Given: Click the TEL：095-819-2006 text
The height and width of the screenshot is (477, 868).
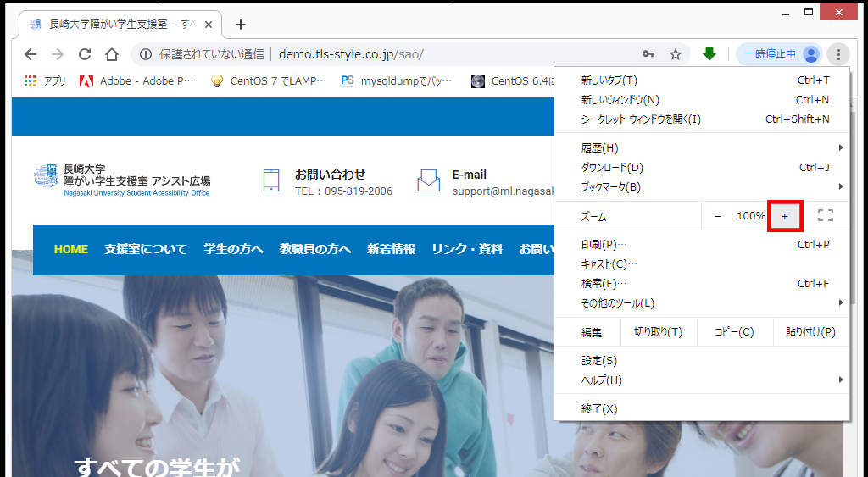Looking at the screenshot, I should [x=343, y=191].
